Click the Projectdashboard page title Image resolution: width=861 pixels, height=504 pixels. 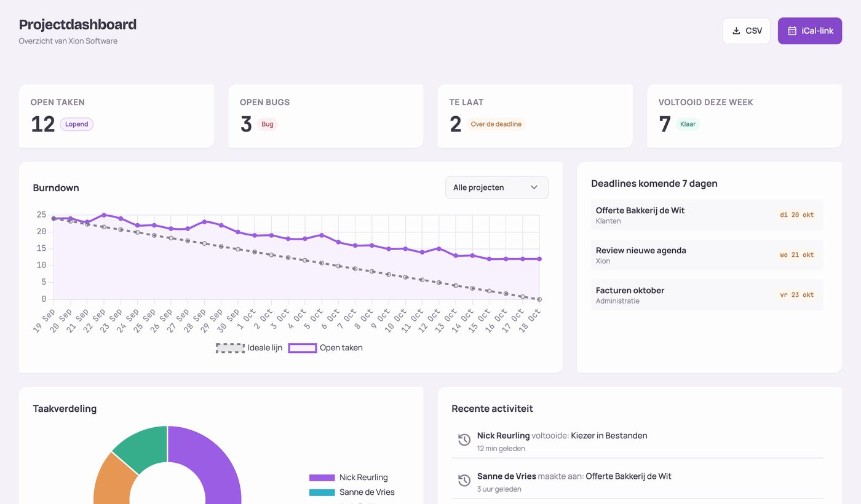tap(77, 25)
